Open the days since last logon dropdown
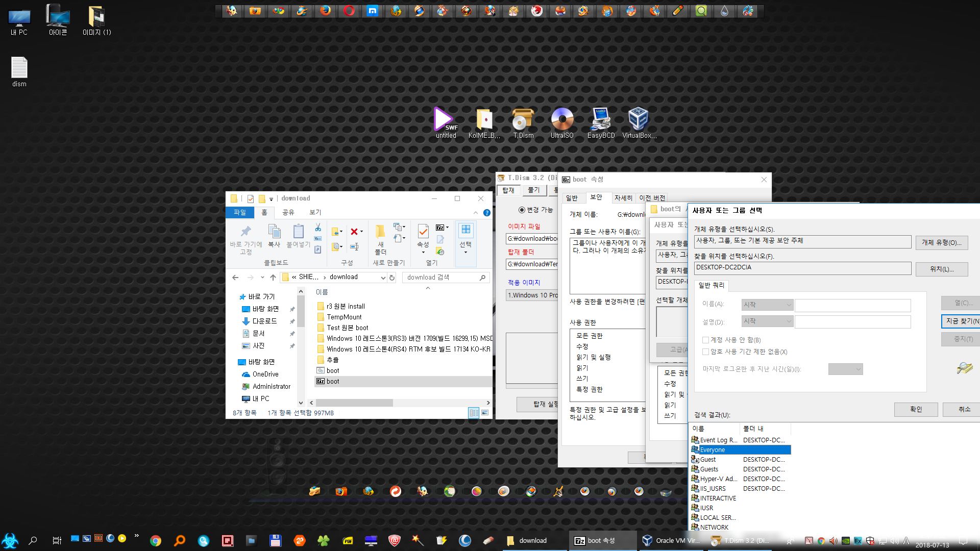Image resolution: width=980 pixels, height=551 pixels. click(x=845, y=369)
